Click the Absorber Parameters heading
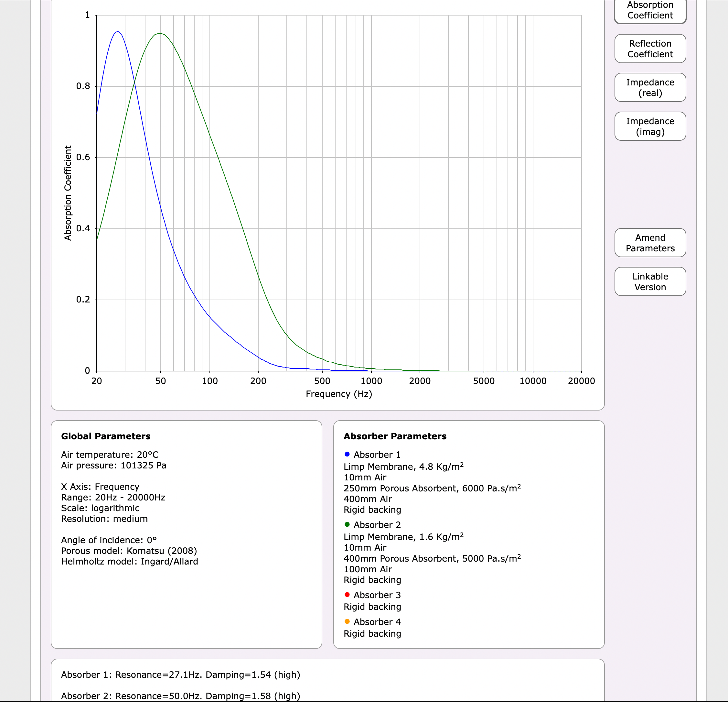This screenshot has width=728, height=702. [x=395, y=436]
